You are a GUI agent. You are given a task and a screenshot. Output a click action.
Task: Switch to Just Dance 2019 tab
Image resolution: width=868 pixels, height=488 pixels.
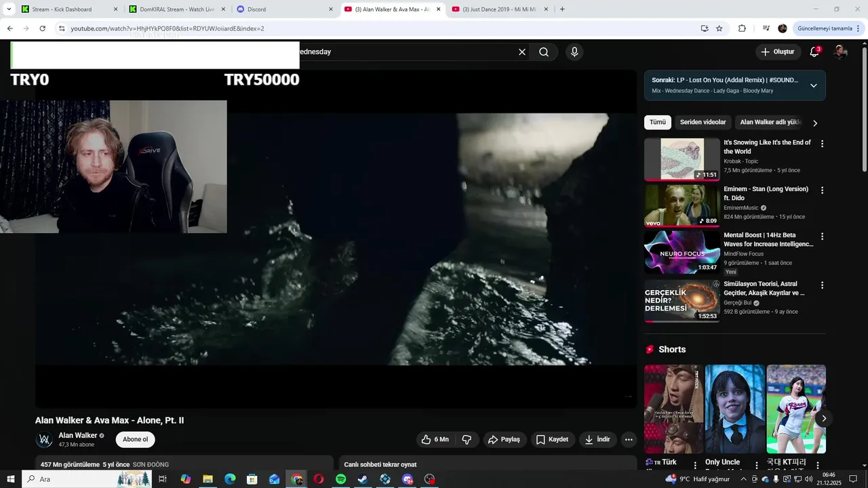(x=498, y=9)
